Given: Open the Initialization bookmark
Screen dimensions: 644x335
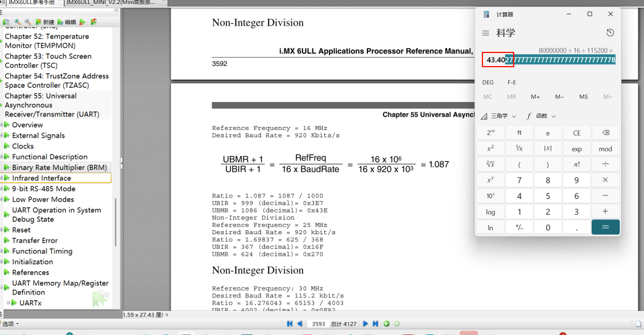Looking at the screenshot, I should coord(32,262).
